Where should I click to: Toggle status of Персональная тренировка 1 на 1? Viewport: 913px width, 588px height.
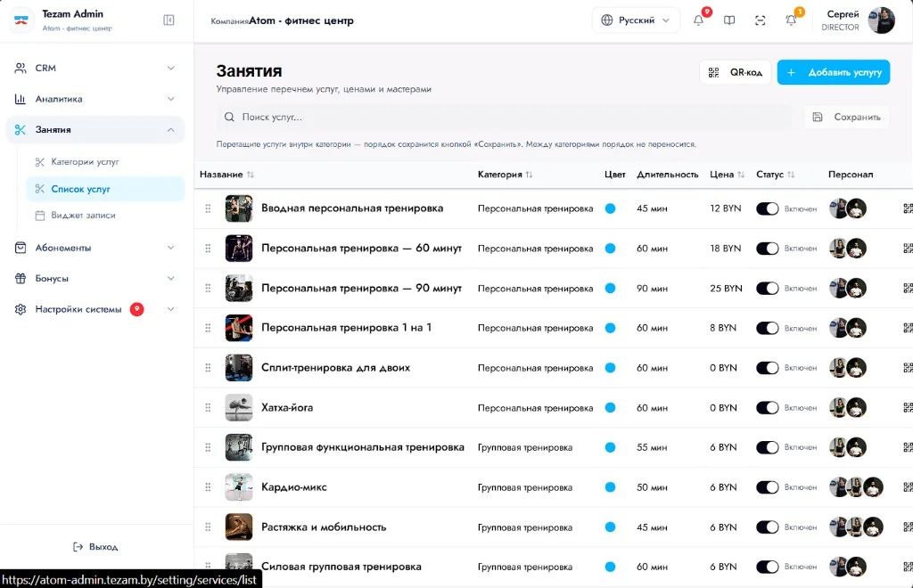click(x=768, y=328)
